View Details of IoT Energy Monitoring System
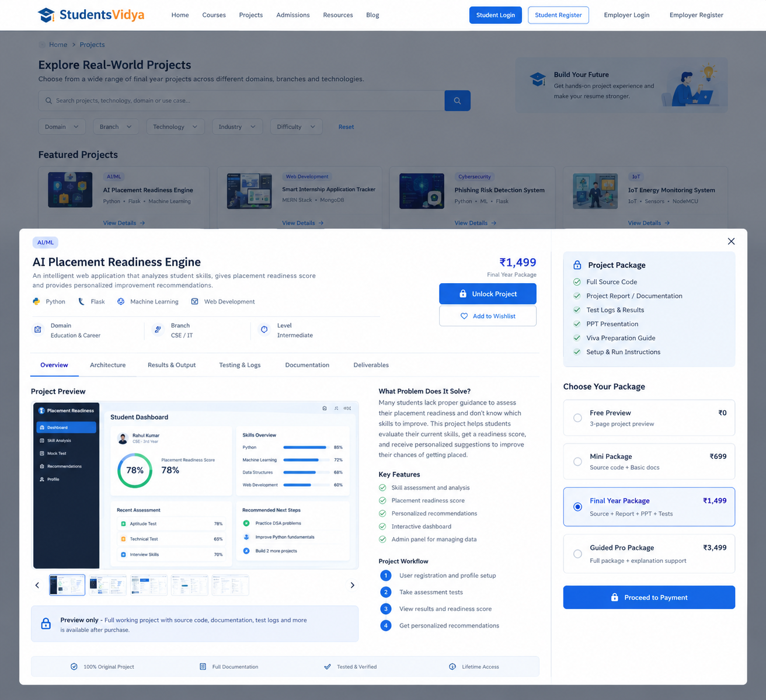The height and width of the screenshot is (700, 766). pos(649,223)
